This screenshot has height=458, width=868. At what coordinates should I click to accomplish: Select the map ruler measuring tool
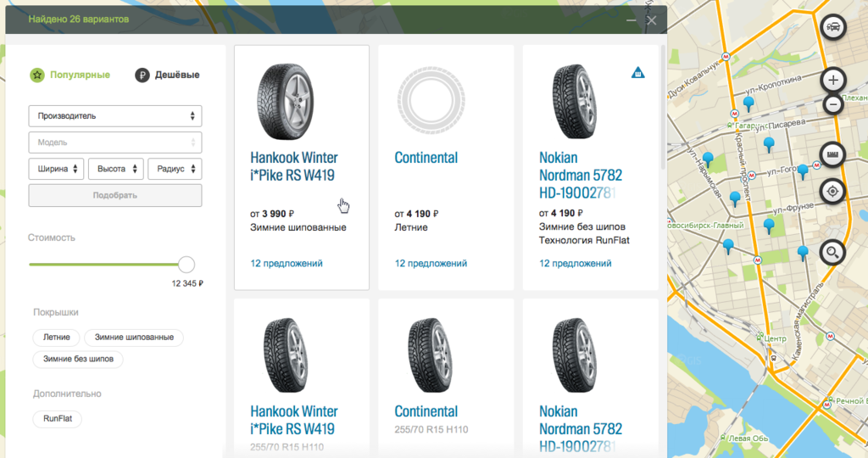click(832, 154)
